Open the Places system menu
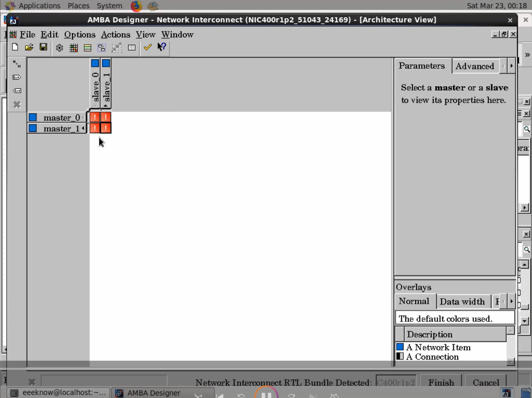The height and width of the screenshot is (398, 532). (x=78, y=6)
